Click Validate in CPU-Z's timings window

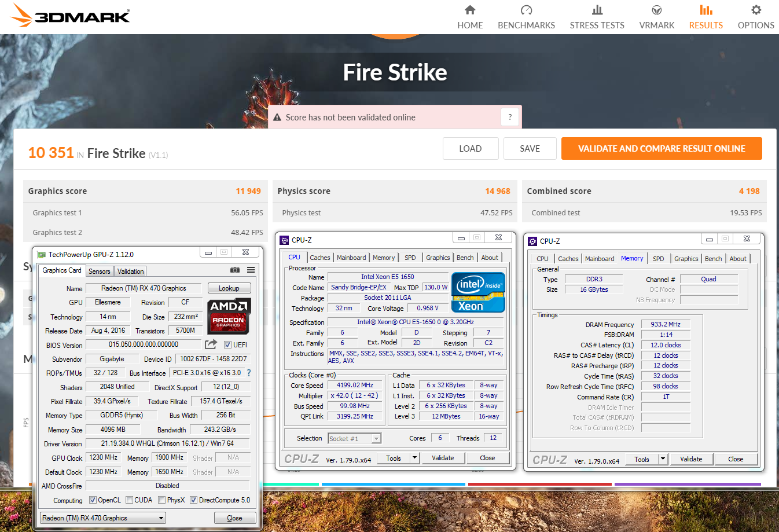click(691, 459)
